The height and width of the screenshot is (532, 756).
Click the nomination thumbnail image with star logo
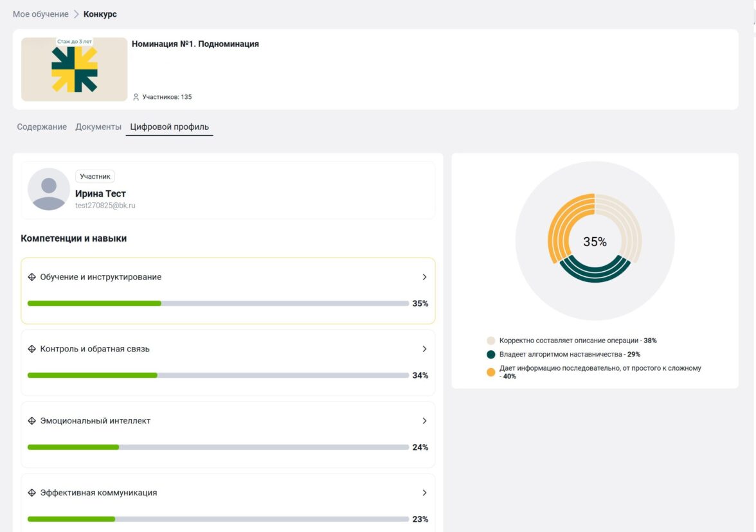(x=75, y=69)
